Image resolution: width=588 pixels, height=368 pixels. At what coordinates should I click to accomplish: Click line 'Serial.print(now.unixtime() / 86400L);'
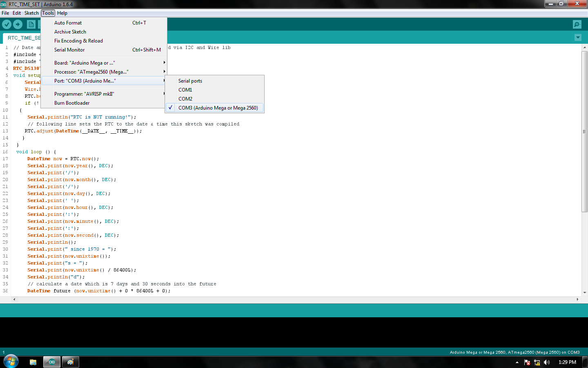(x=82, y=270)
